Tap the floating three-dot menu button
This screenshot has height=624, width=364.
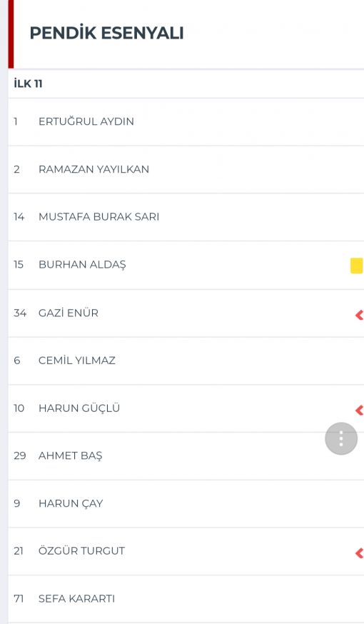(x=341, y=438)
